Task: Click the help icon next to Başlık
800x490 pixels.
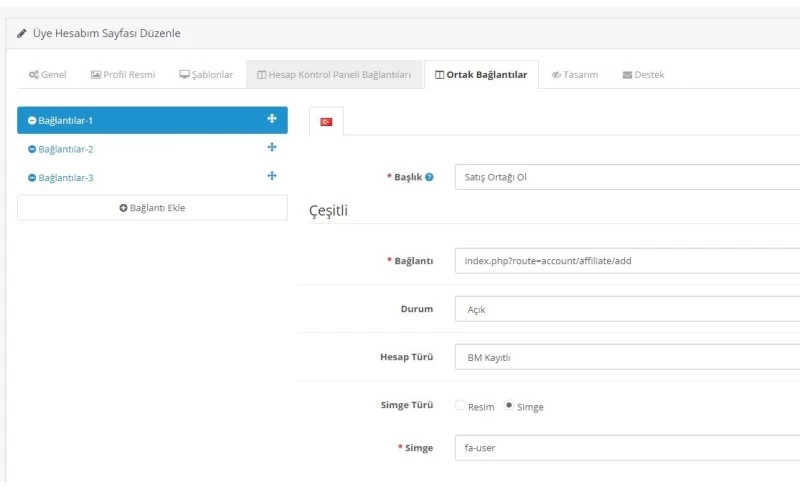Action: [429, 177]
